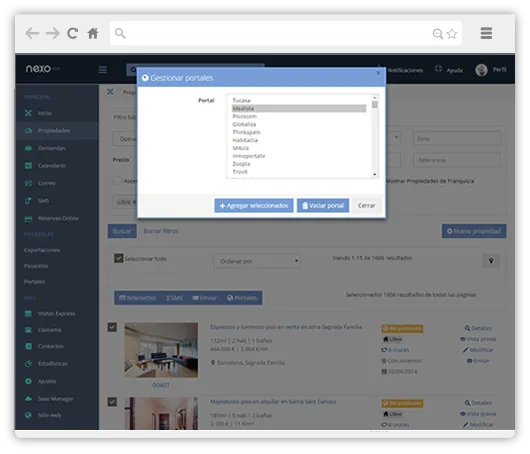Click Visitas Express sidebar icon
Viewport: 530px width, 454px height.
click(x=28, y=314)
